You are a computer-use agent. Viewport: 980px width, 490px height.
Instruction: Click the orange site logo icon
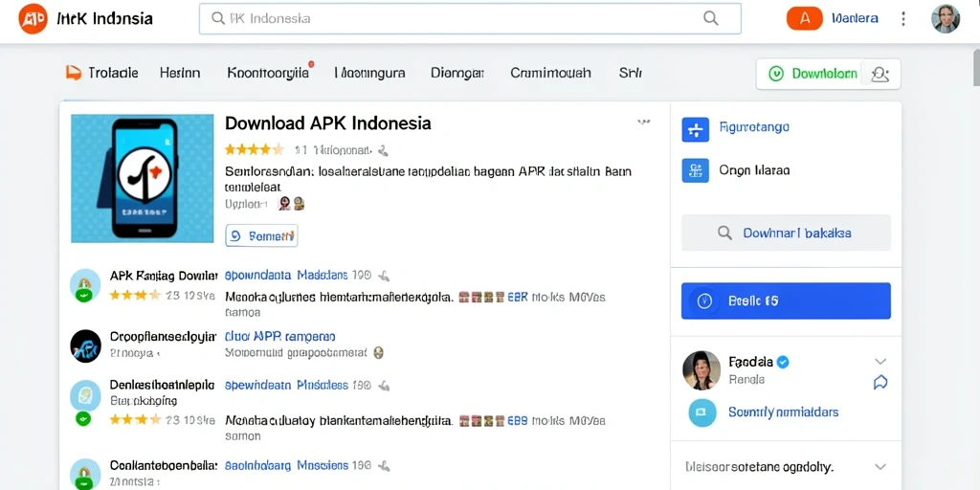[x=33, y=19]
